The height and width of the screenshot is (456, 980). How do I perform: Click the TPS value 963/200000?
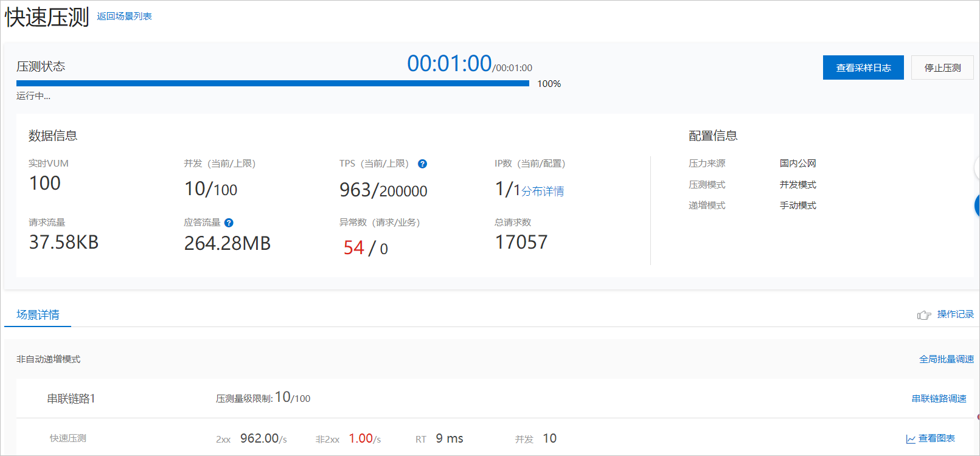(383, 190)
